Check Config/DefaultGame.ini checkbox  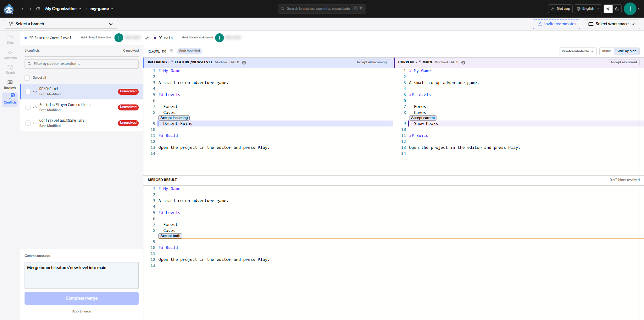tap(28, 123)
